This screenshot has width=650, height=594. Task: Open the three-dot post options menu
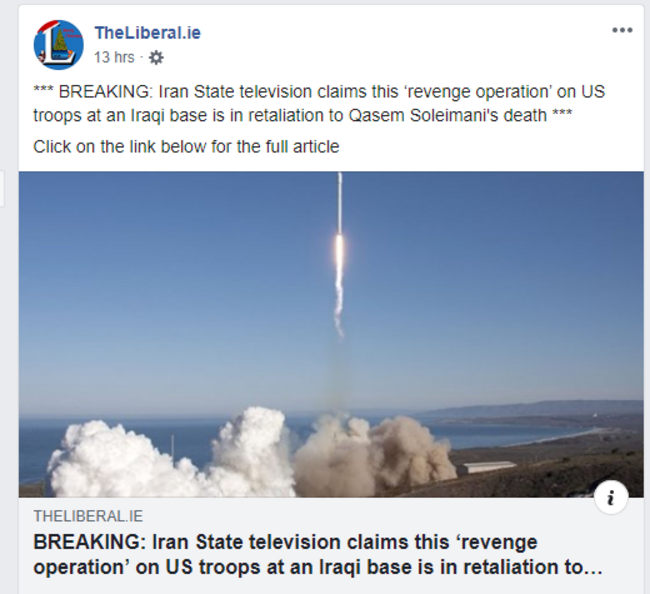[622, 30]
